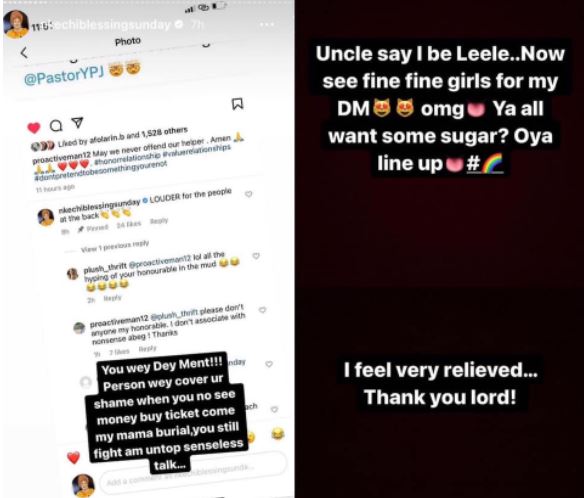Tap the rainbow hashtag in the story
The image size is (584, 498).
[x=485, y=164]
